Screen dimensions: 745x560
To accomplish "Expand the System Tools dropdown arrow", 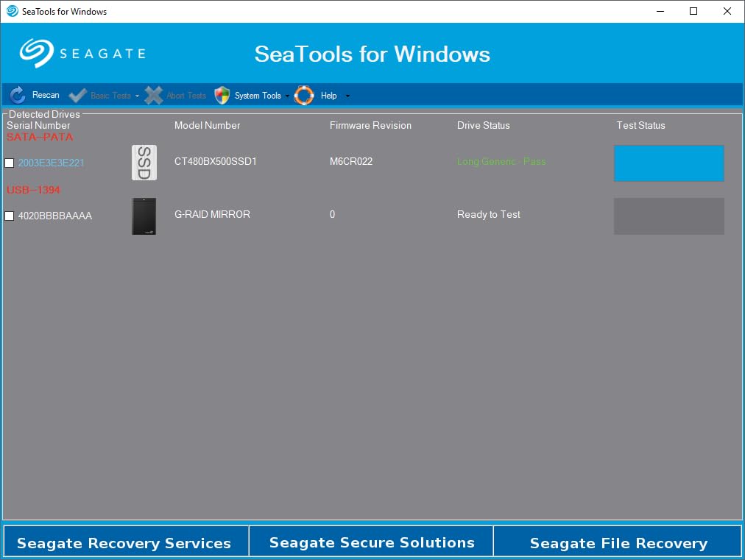I will [287, 96].
